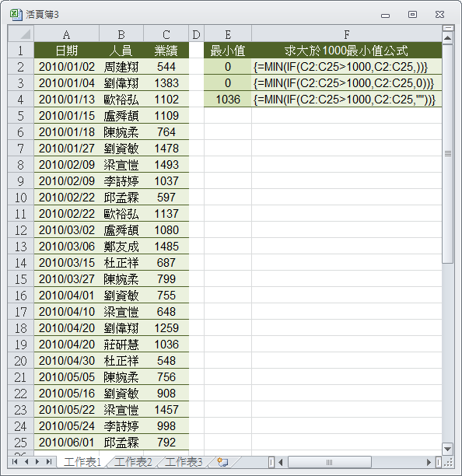Click the Select All corner triangle
Screen dimensions: 462x476
[x=21, y=33]
